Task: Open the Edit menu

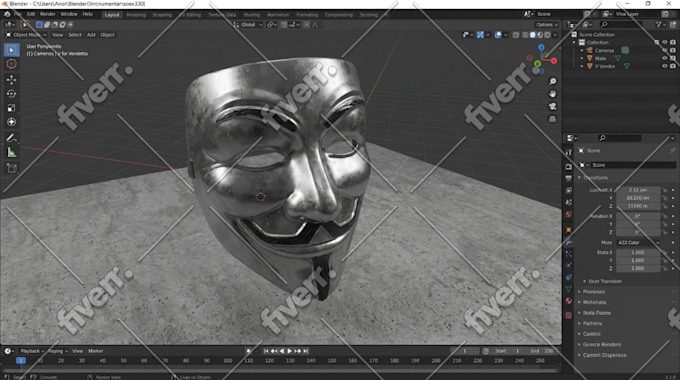Action: click(31, 14)
